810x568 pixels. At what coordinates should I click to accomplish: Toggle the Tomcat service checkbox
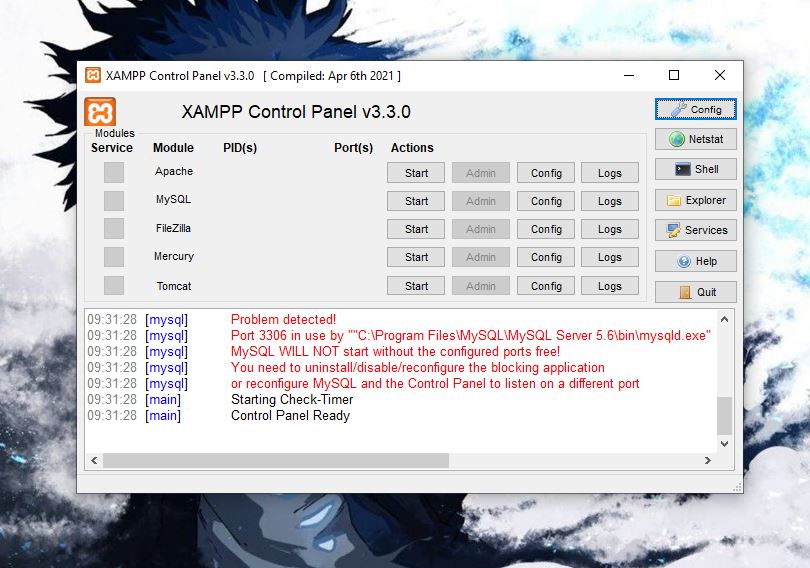(x=114, y=286)
